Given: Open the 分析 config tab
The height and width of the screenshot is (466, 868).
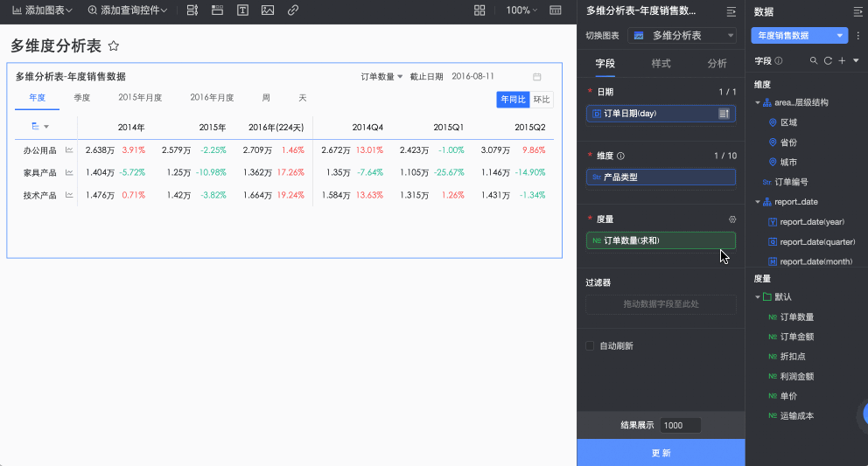Looking at the screenshot, I should [x=717, y=64].
